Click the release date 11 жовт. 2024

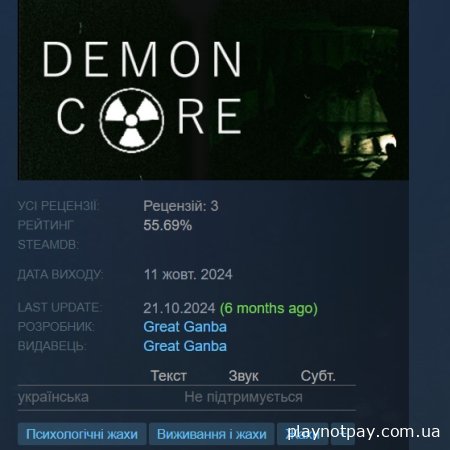coord(188,275)
